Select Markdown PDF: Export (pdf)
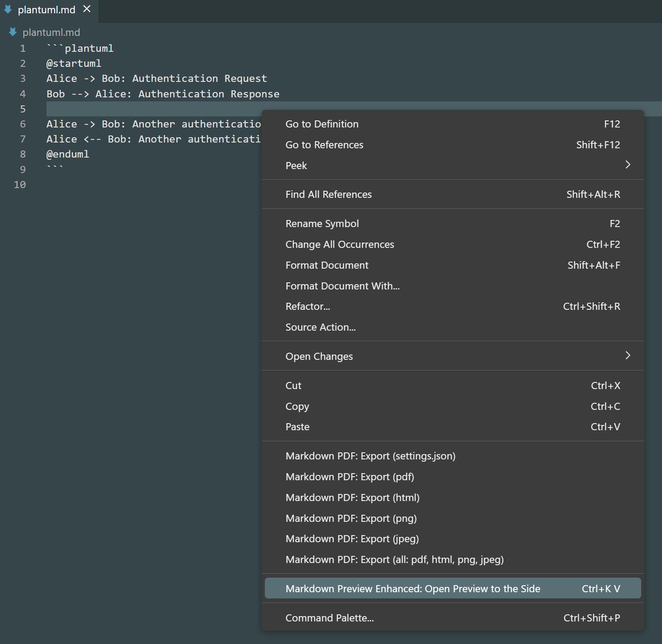The width and height of the screenshot is (662, 644). [x=453, y=477]
